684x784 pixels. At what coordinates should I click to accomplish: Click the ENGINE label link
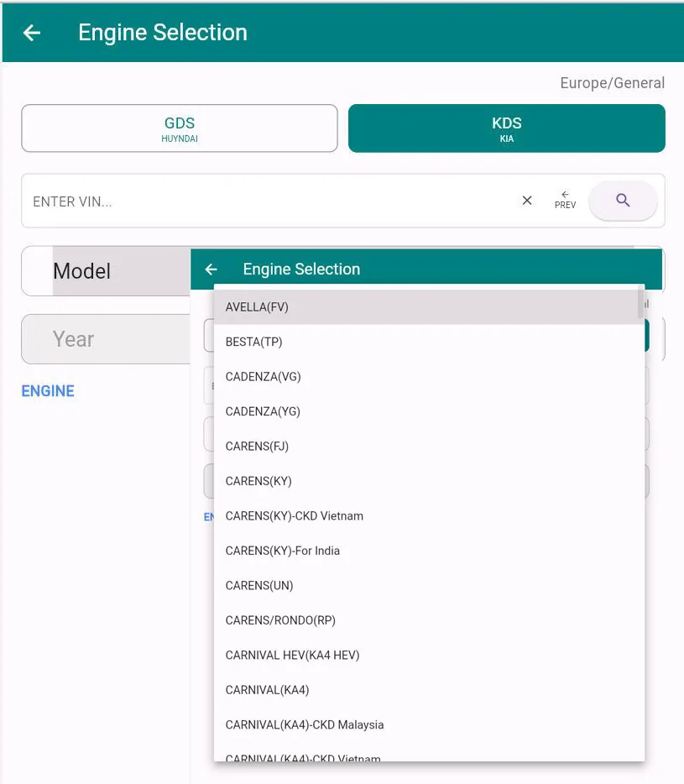(48, 391)
